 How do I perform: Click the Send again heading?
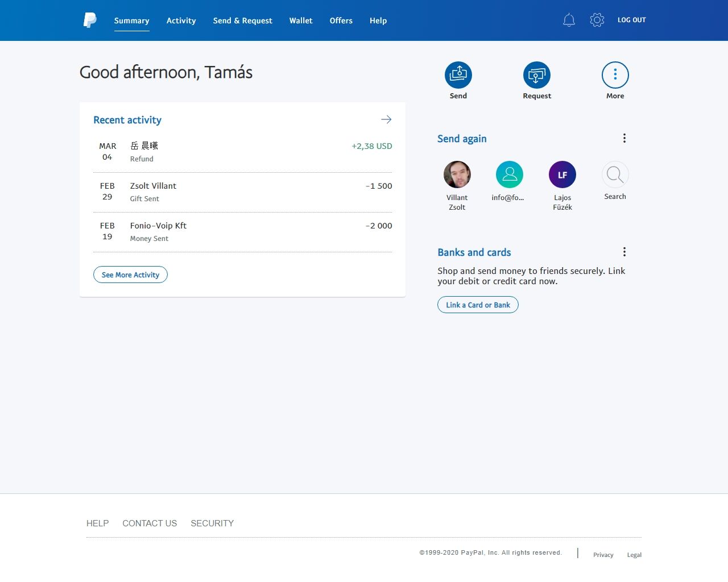coord(462,139)
